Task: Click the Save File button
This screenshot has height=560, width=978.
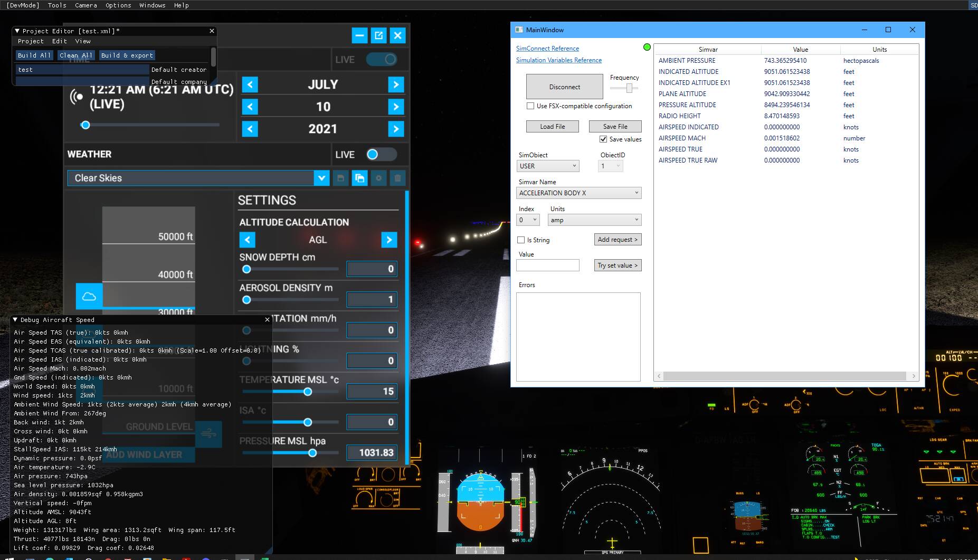Action: [x=615, y=127]
